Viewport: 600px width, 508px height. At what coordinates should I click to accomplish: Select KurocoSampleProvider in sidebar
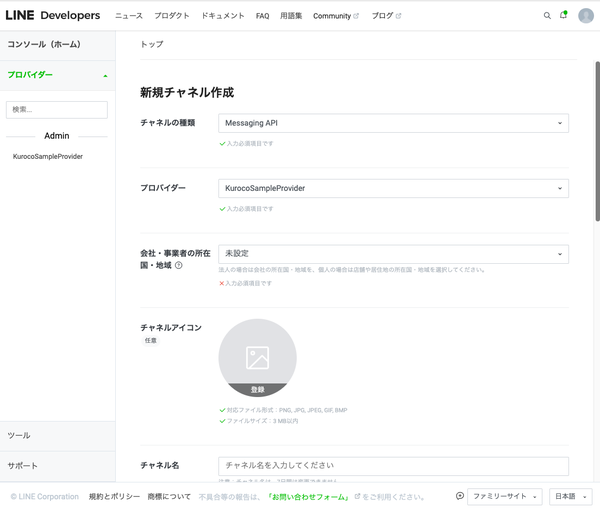tap(48, 156)
